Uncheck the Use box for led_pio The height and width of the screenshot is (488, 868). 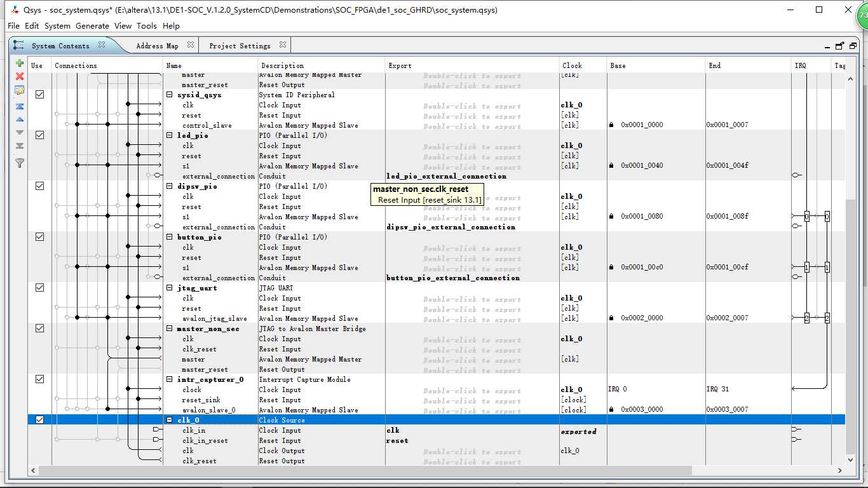pos(39,135)
